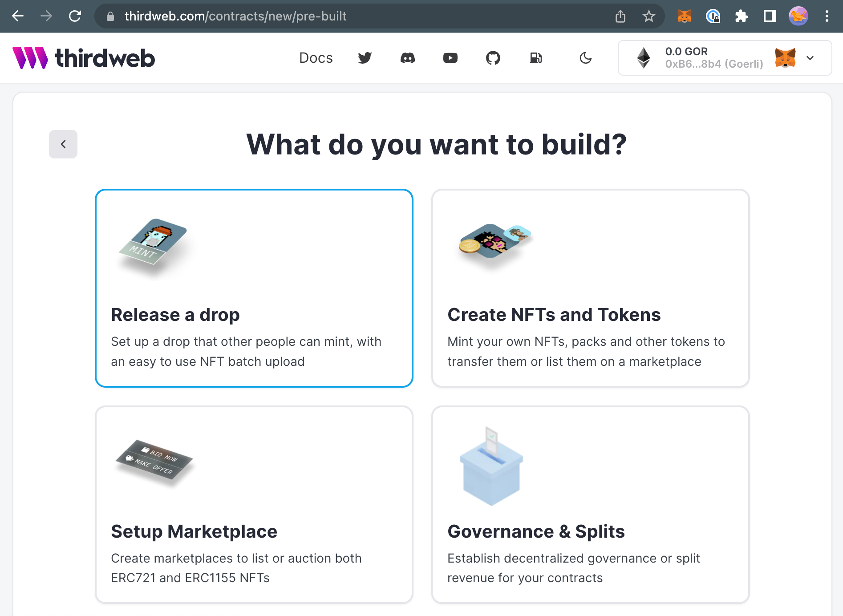Navigate back using the chevron button

coord(63,144)
